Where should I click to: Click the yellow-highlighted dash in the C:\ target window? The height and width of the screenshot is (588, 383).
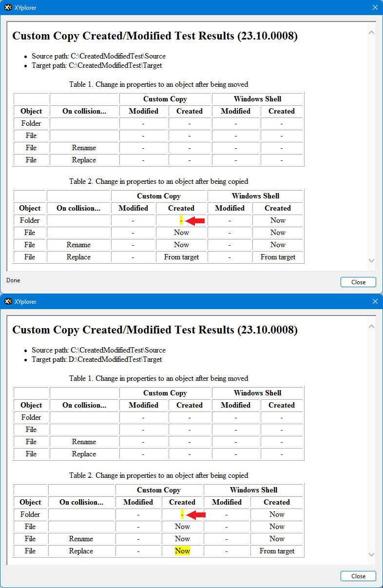(181, 221)
